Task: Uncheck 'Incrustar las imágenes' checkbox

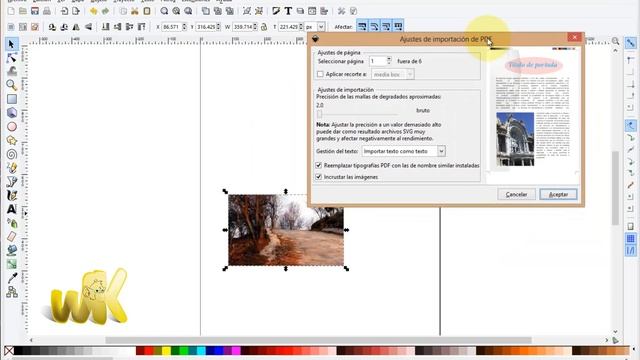Action: (x=319, y=177)
